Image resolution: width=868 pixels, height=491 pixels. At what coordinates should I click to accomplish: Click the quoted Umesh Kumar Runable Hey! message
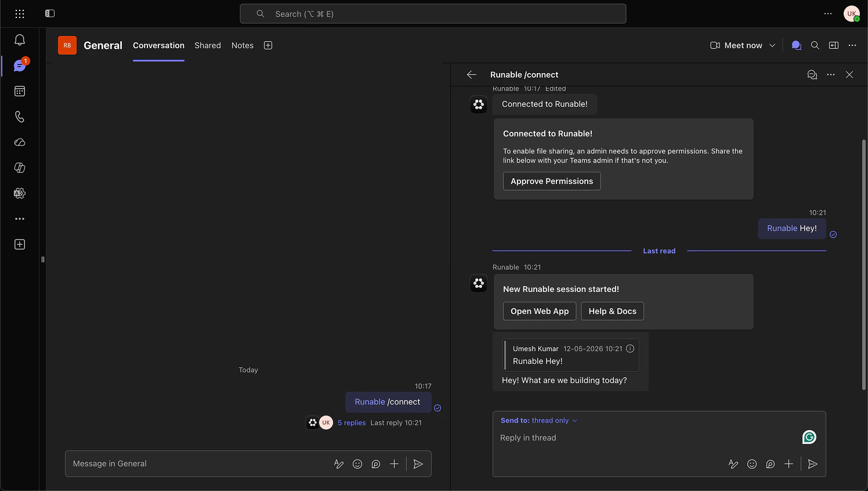click(x=572, y=355)
